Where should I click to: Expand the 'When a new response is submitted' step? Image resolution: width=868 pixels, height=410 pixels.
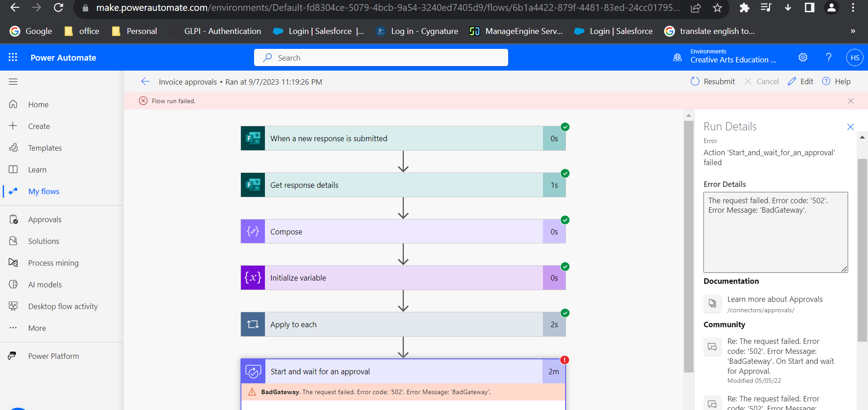point(403,138)
